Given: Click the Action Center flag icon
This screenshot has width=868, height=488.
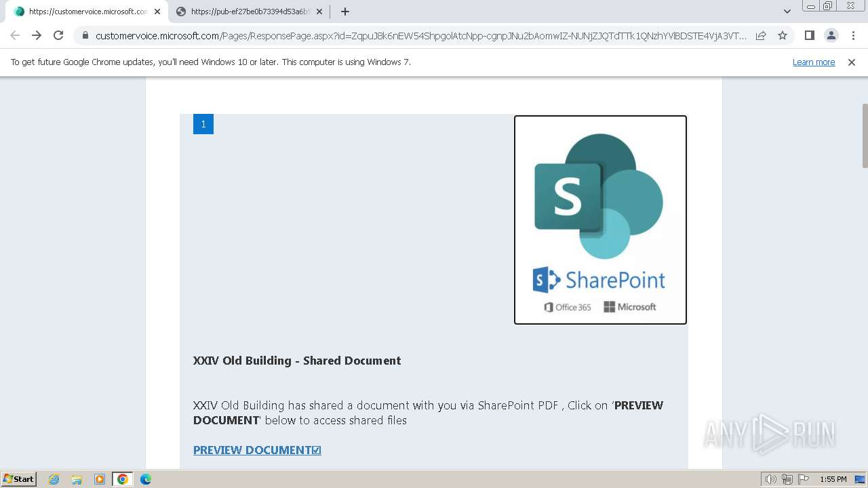Looking at the screenshot, I should [x=804, y=479].
